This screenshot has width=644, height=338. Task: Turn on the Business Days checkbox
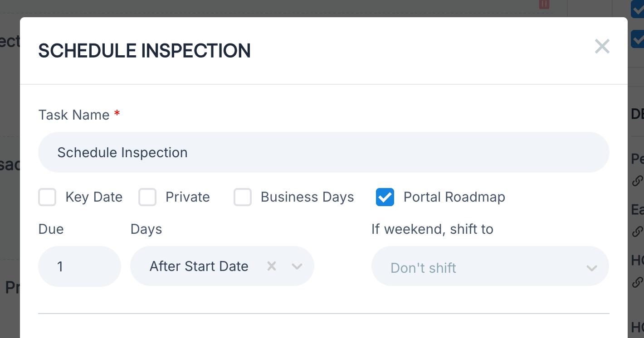243,198
